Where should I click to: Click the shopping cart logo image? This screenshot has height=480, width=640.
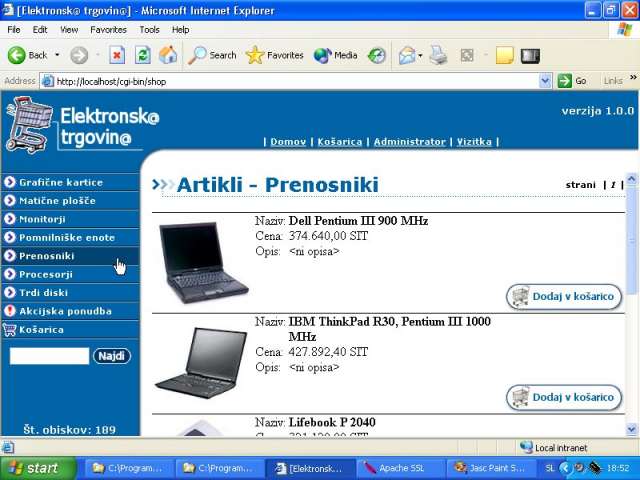(x=29, y=124)
